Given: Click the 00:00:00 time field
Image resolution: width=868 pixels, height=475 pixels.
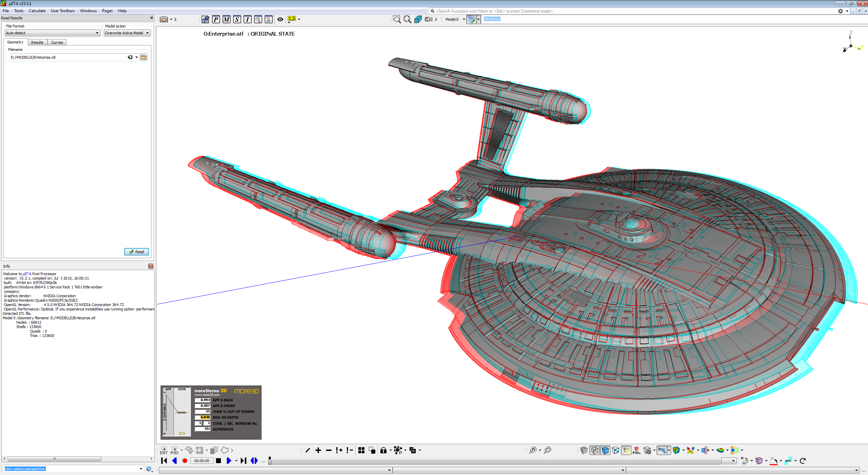Looking at the screenshot, I should (x=202, y=461).
